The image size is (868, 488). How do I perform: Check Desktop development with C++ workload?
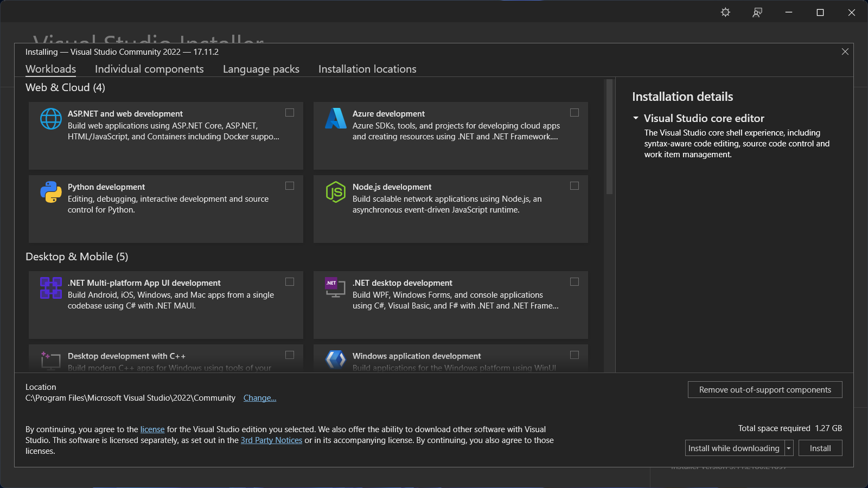point(290,355)
